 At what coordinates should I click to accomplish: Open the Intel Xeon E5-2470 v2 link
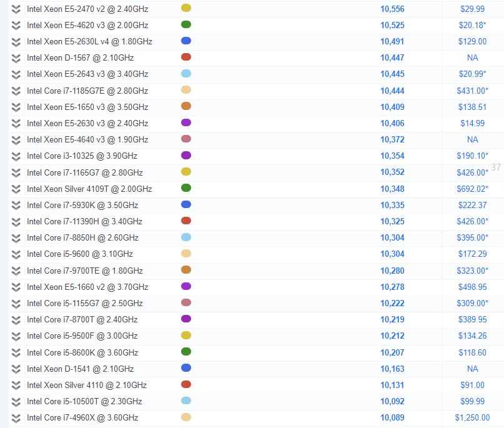coord(87,9)
